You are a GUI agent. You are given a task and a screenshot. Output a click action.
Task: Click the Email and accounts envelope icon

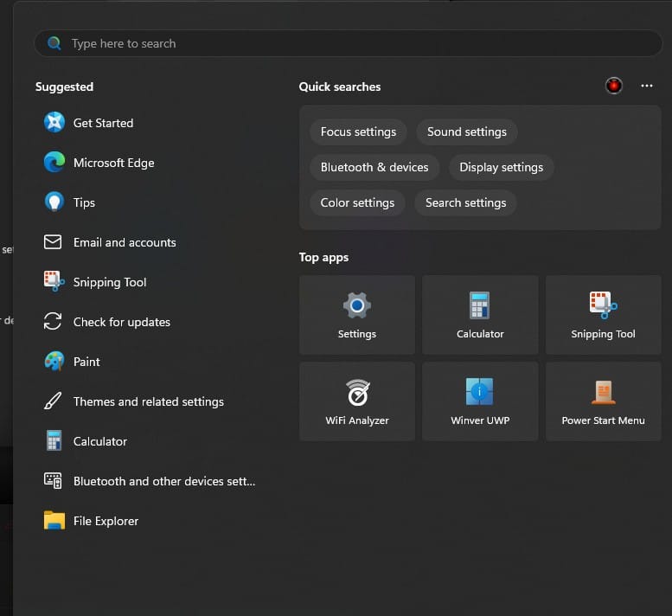[x=53, y=241]
